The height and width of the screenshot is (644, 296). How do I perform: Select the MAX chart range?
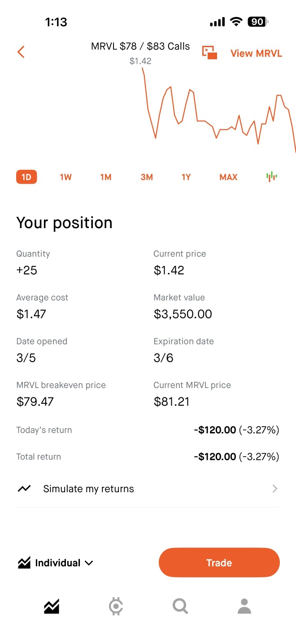tap(228, 177)
